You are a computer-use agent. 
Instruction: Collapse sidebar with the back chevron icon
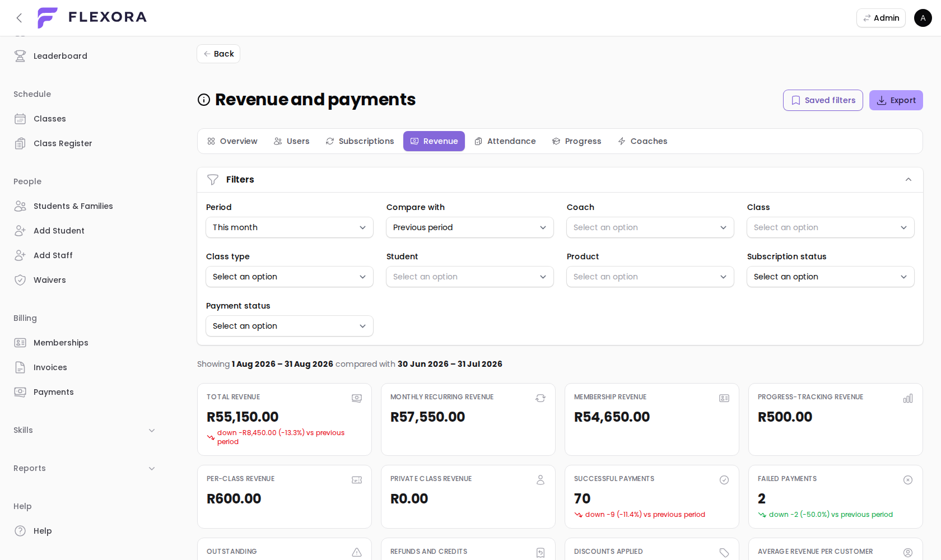(19, 18)
